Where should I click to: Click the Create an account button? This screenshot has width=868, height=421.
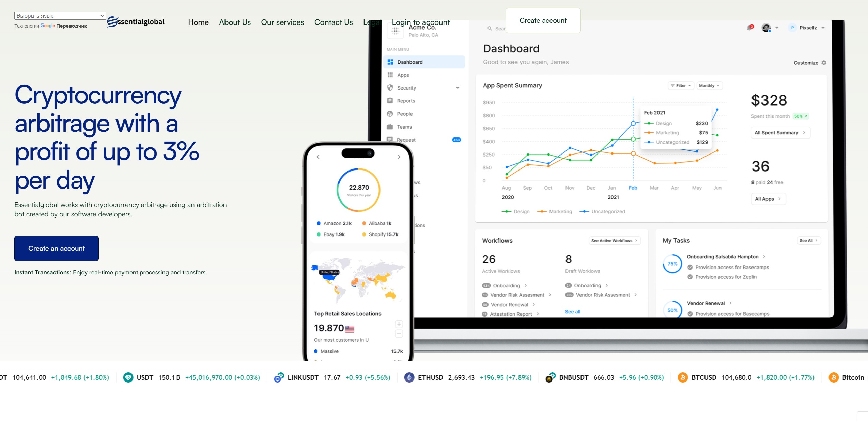(x=57, y=248)
